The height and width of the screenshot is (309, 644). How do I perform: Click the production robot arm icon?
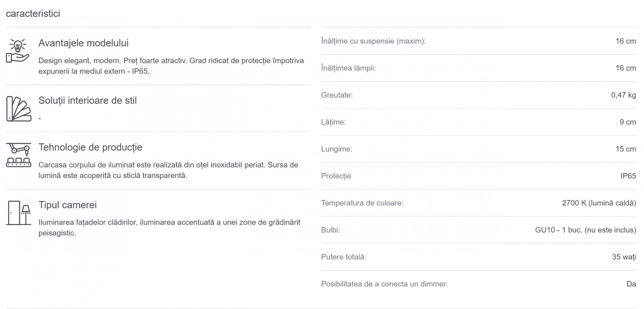click(19, 155)
